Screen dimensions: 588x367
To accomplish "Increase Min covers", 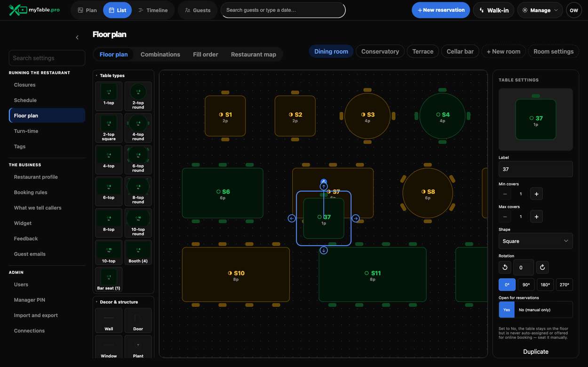I will 537,194.
